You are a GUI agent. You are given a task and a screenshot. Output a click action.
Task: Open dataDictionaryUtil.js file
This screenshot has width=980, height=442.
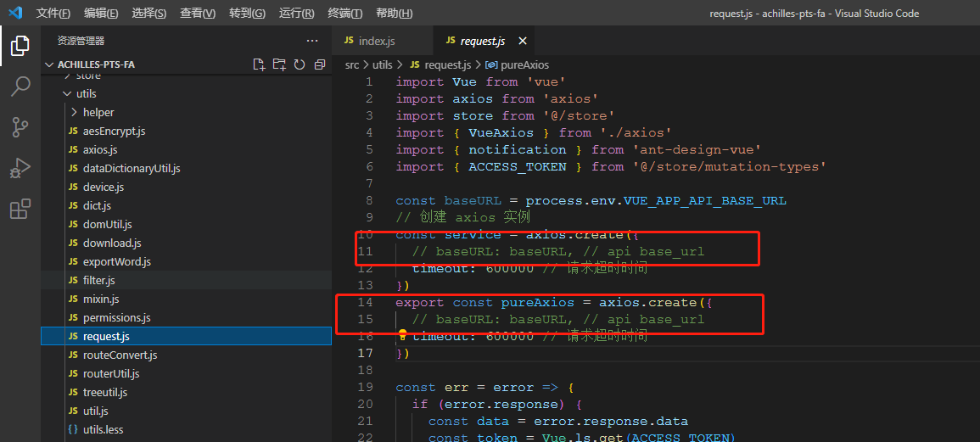187,169
